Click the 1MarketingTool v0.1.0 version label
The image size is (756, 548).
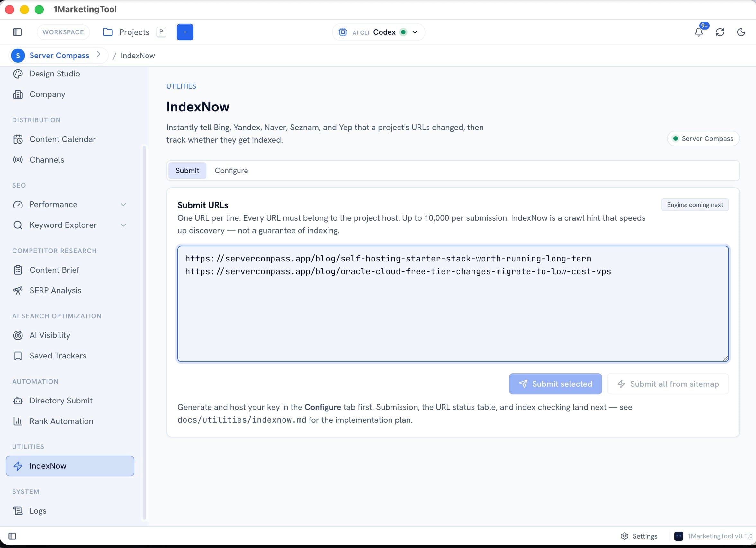pyautogui.click(x=720, y=536)
